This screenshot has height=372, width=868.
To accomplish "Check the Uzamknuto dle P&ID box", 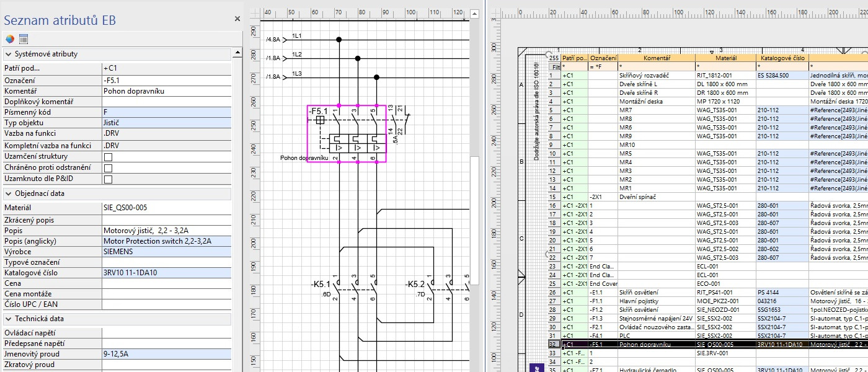I will click(108, 179).
